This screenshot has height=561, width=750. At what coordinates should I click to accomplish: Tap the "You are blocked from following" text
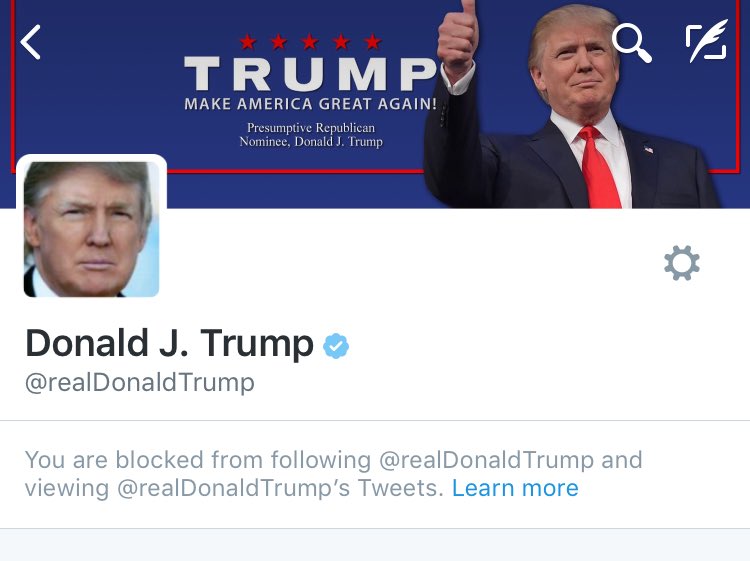tap(198, 460)
